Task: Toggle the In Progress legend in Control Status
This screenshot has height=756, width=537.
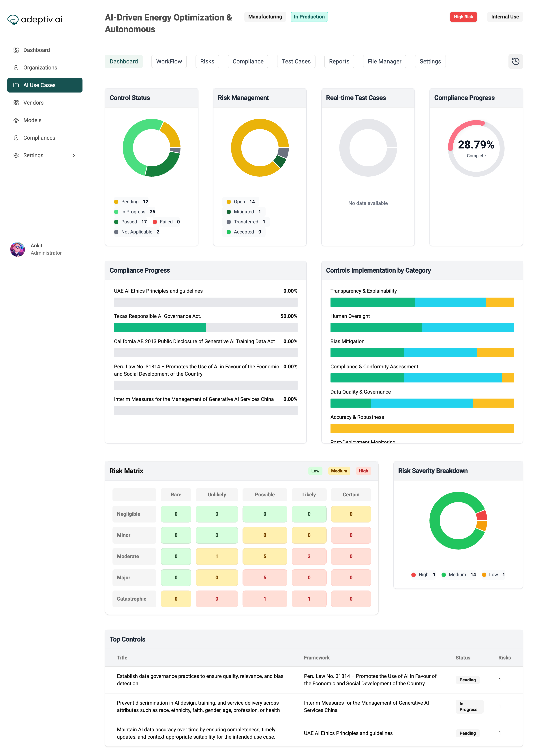Action: click(x=133, y=212)
